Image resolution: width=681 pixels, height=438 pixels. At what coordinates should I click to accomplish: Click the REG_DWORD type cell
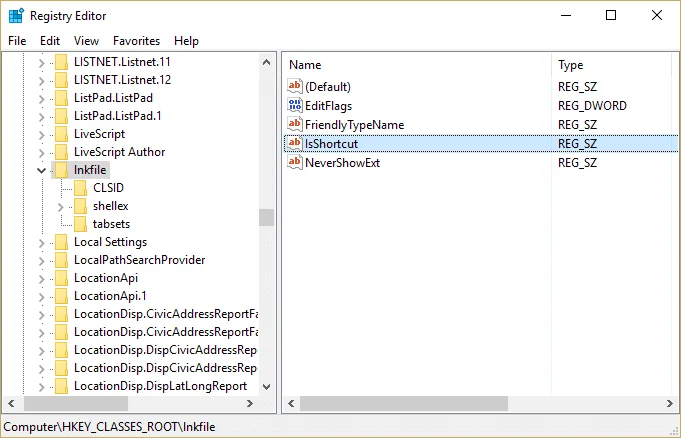pyautogui.click(x=592, y=106)
